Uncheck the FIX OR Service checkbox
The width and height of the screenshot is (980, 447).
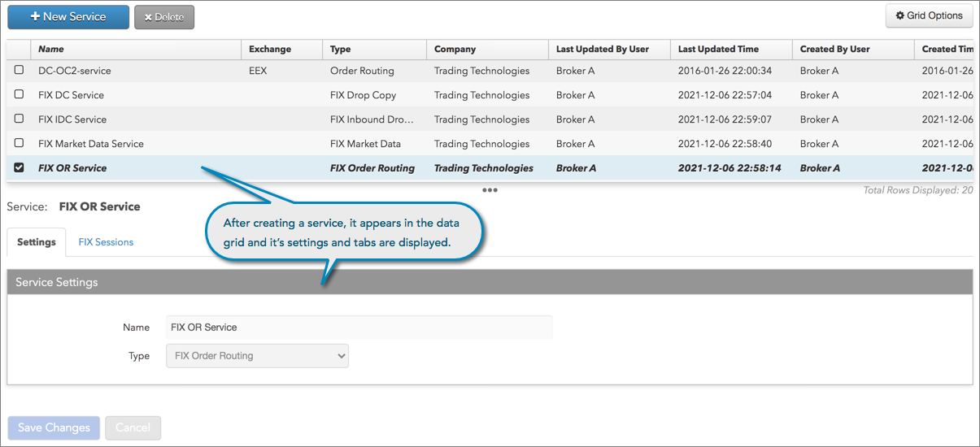pyautogui.click(x=20, y=168)
